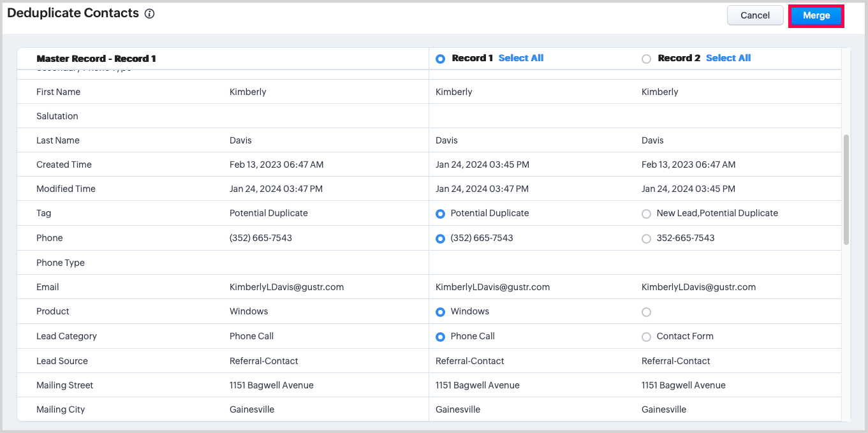
Task: Select phone (352) 665-7543 from Record 1
Action: [440, 239]
